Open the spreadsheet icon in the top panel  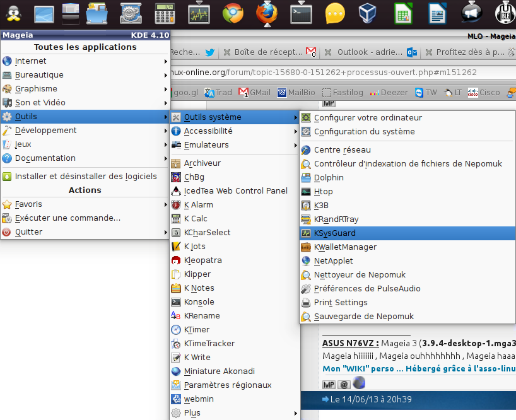[403, 14]
